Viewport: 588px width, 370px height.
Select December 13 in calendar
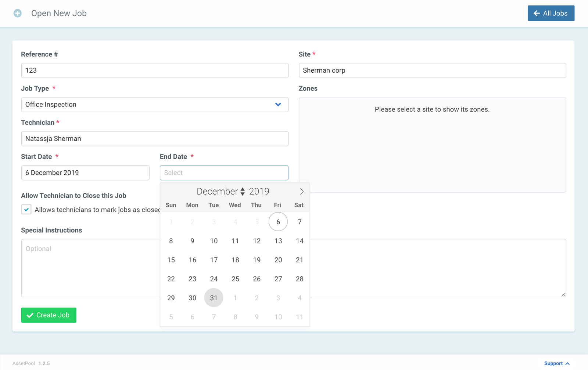(x=278, y=241)
